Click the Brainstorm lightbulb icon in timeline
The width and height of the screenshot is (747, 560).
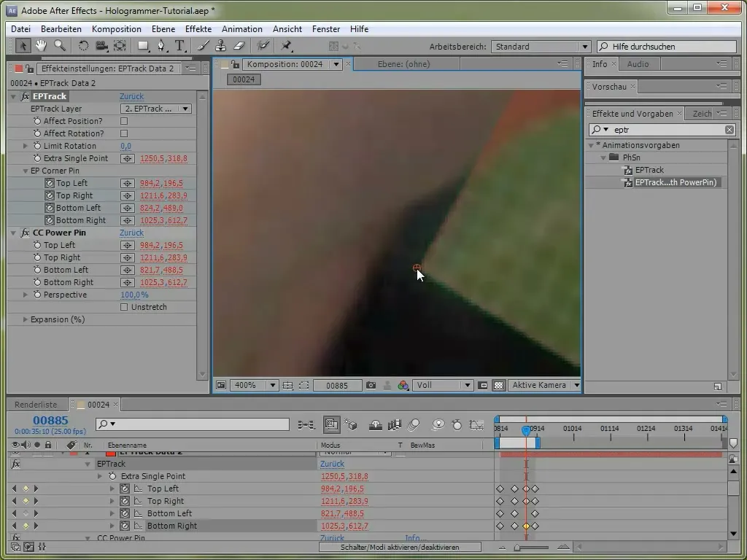pyautogui.click(x=438, y=424)
